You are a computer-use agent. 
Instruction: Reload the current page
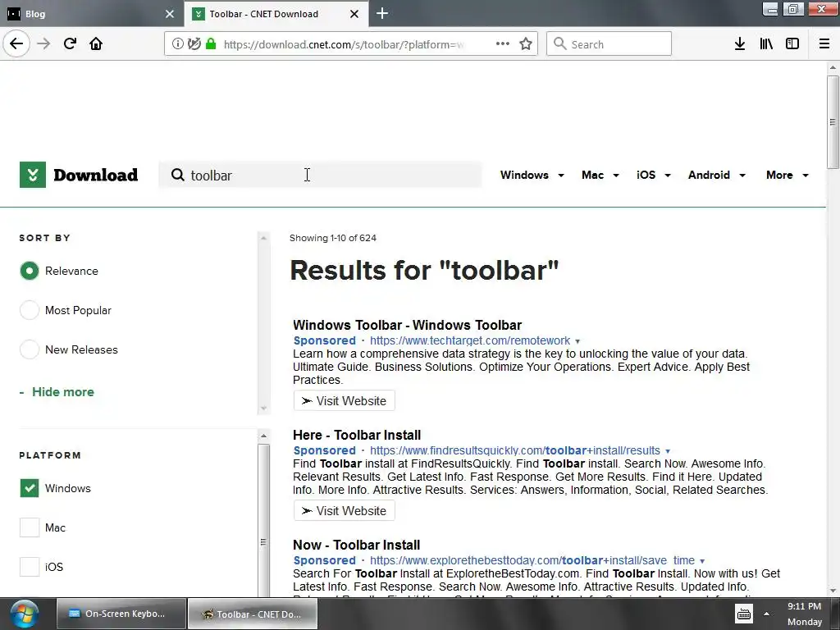70,44
